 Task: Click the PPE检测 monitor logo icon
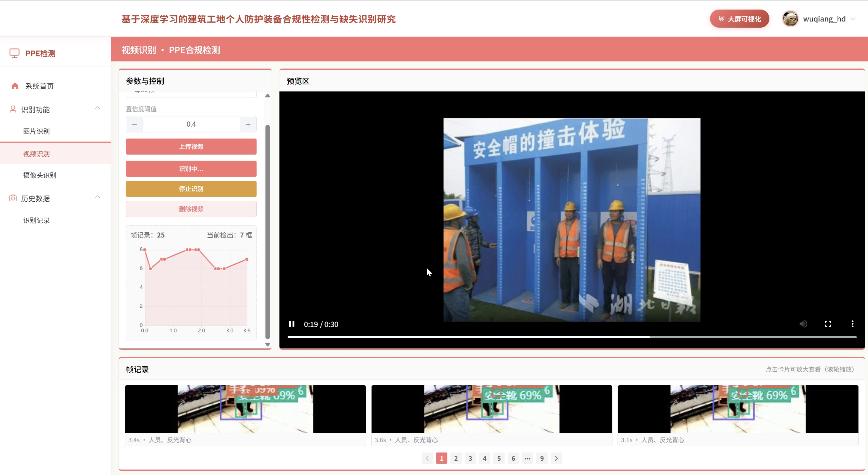[14, 53]
